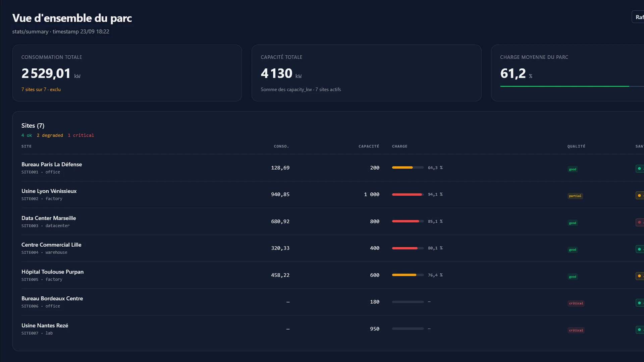Click the '7 sites sur 7 · exclu' note

41,89
